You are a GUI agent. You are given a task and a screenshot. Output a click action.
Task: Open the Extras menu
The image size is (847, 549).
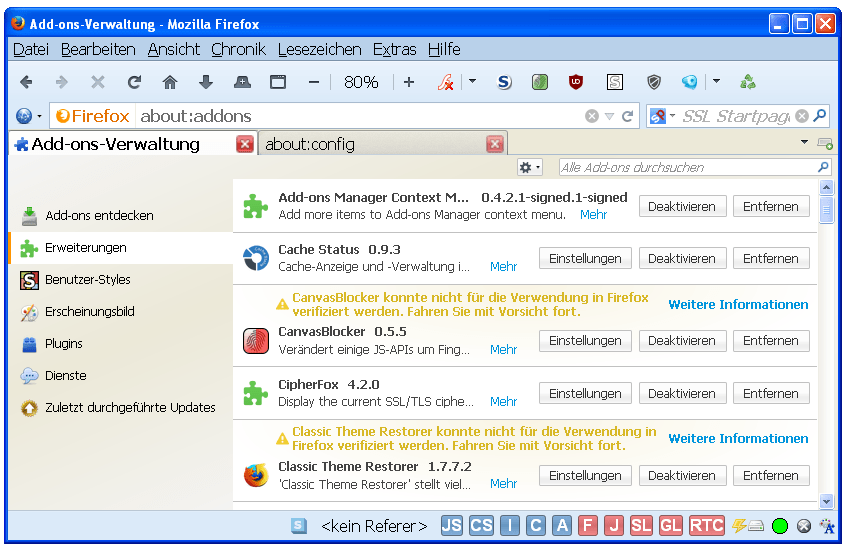[x=394, y=49]
